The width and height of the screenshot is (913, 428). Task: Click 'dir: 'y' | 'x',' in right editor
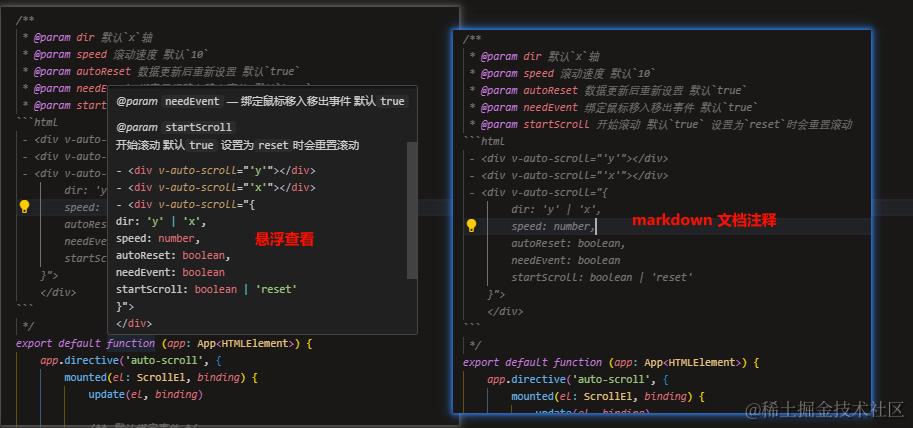pos(556,209)
